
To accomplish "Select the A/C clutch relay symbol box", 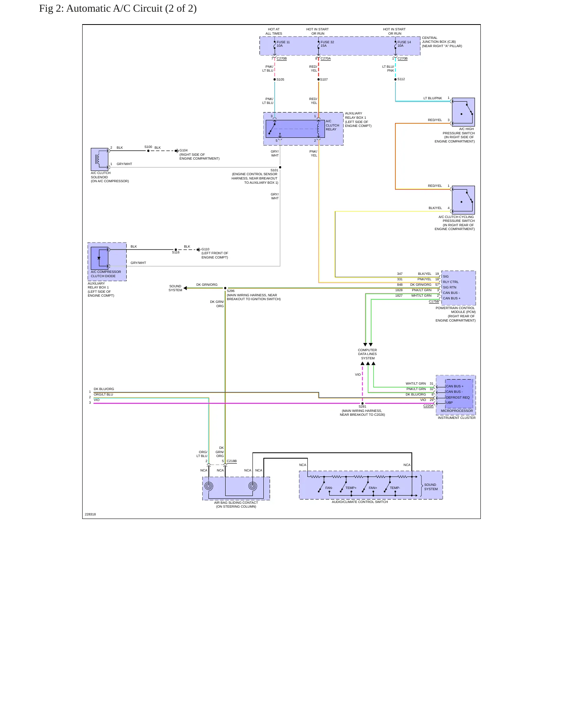I will (x=295, y=129).
